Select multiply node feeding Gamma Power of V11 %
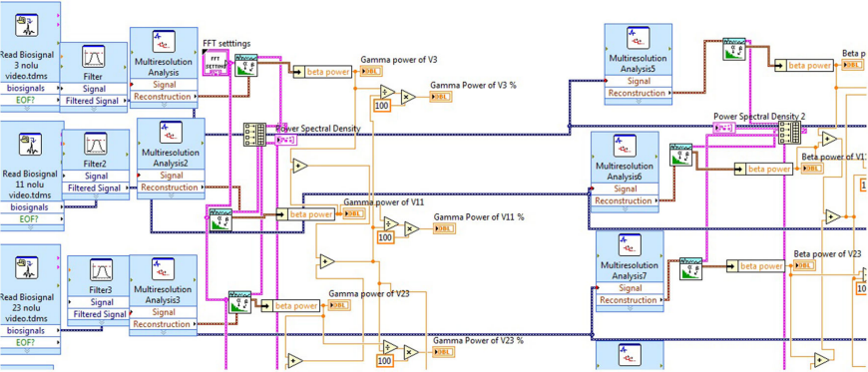The height and width of the screenshot is (372, 868). coord(411,228)
